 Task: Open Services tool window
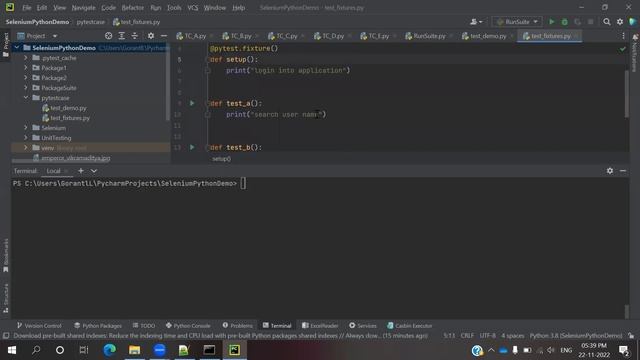coord(363,325)
